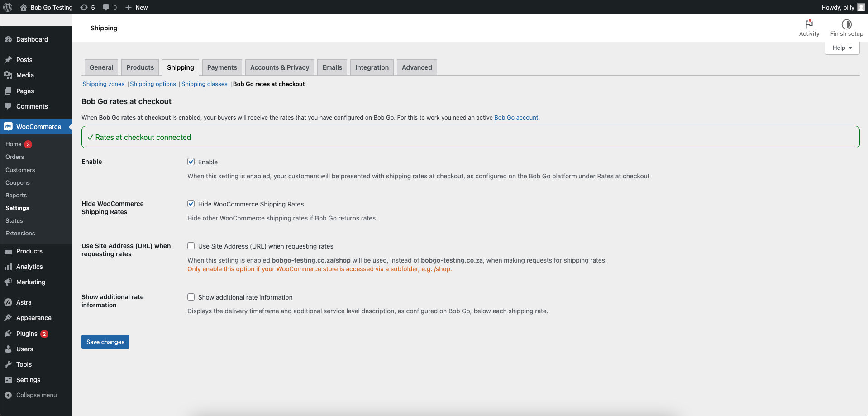
Task: Click the Products box icon in sidebar
Action: (8, 251)
